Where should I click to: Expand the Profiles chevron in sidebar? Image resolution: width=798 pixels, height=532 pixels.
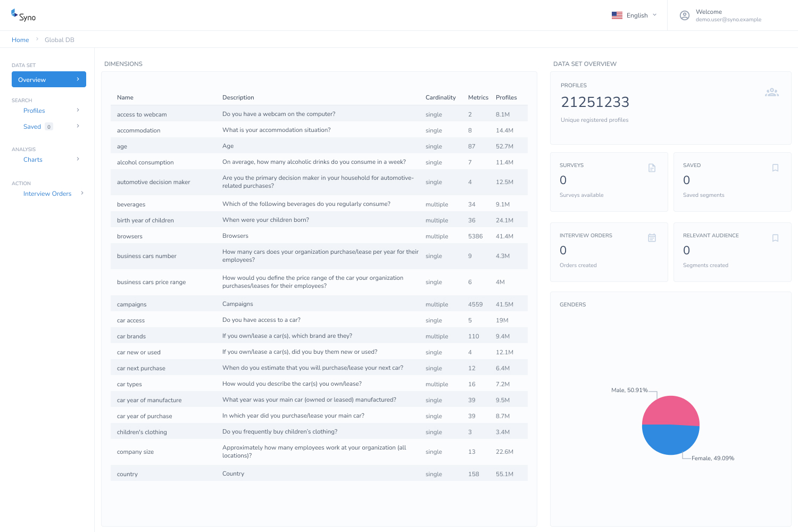tap(78, 110)
